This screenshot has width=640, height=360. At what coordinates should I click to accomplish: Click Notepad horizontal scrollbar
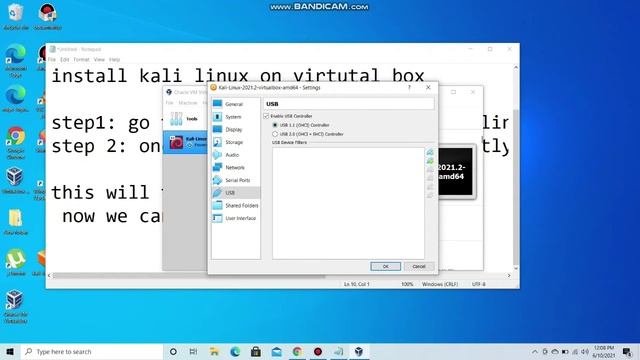190,276
